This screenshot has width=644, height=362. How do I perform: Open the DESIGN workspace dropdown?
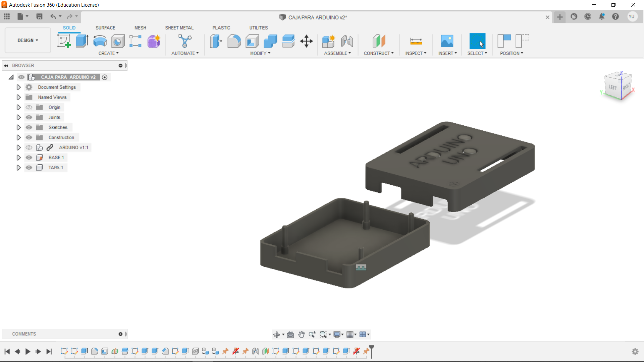(28, 40)
